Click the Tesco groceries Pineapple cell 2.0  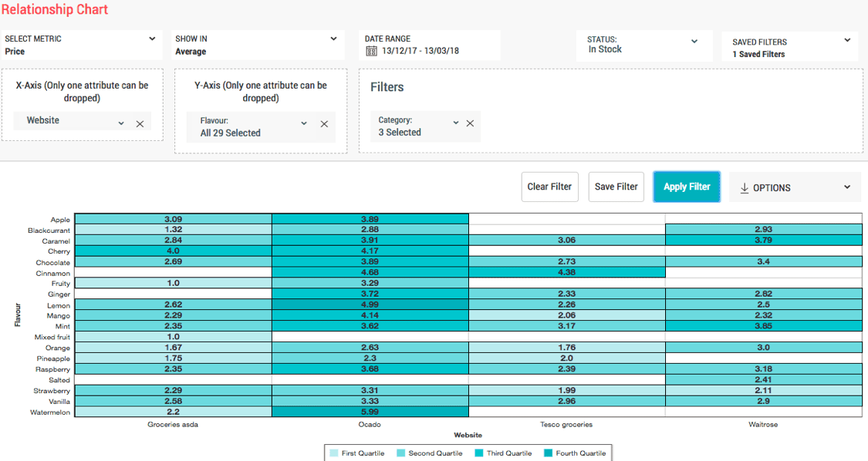567,358
